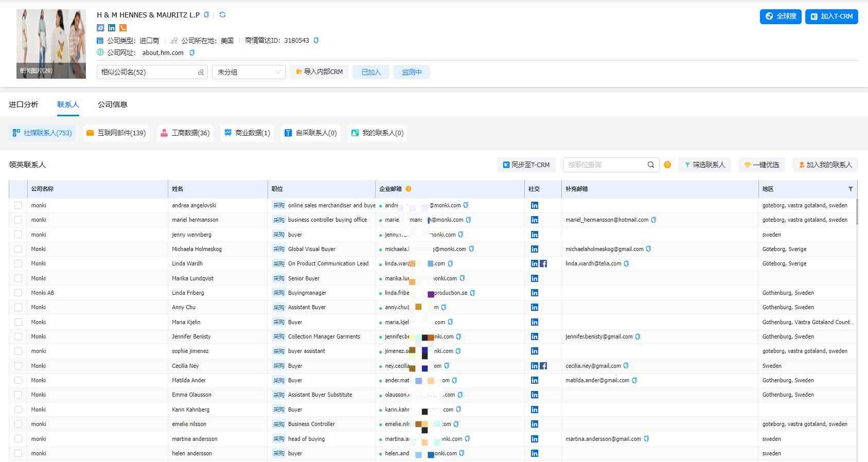Copy mariel_hermansson@hotmail.com supplementary email
The height and width of the screenshot is (462, 868).
[653, 220]
